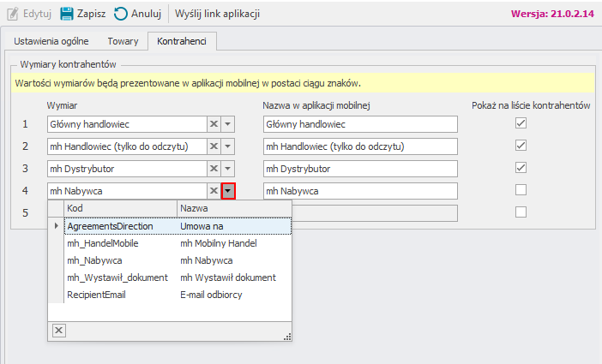Viewport: 602px width, 364px height.
Task: Click mobile name field for mh Dystrybutor
Action: (x=360, y=169)
